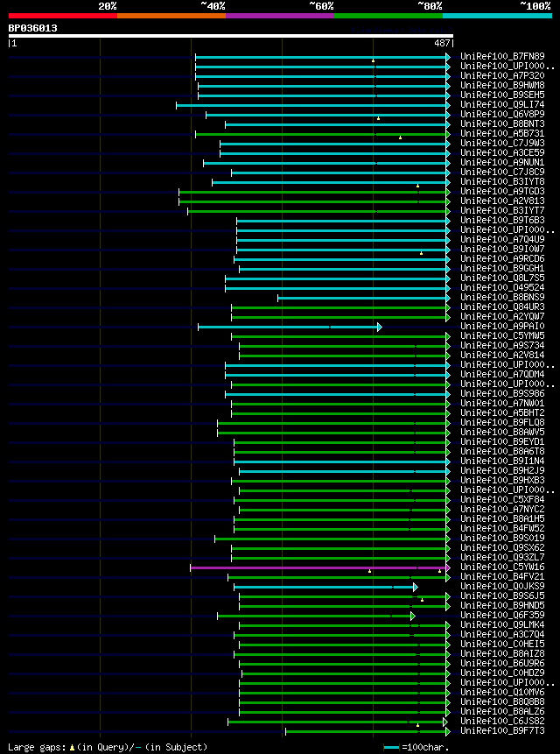Select hit UniRef100_C6JS82
Viewport: 560px width, 754px height.
[x=502, y=722]
